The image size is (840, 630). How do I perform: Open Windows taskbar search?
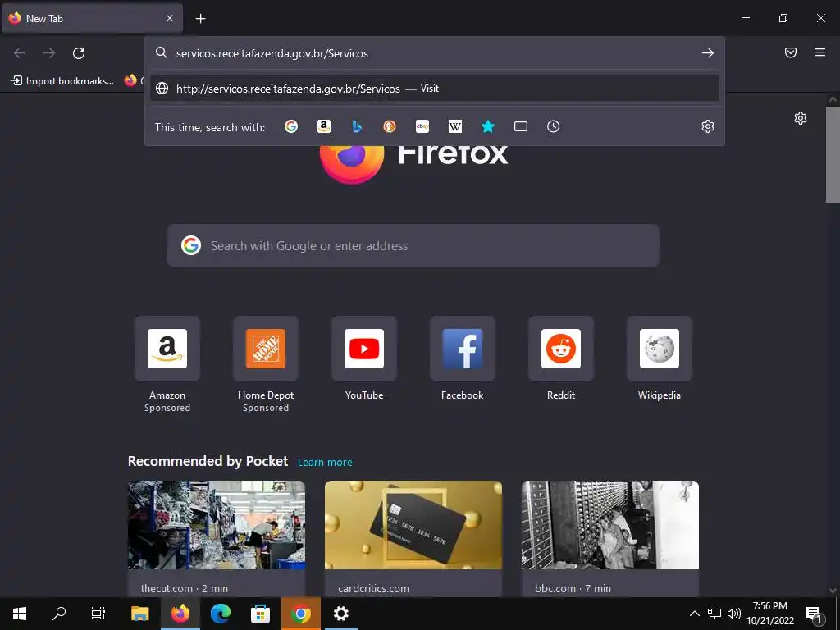[x=59, y=614]
